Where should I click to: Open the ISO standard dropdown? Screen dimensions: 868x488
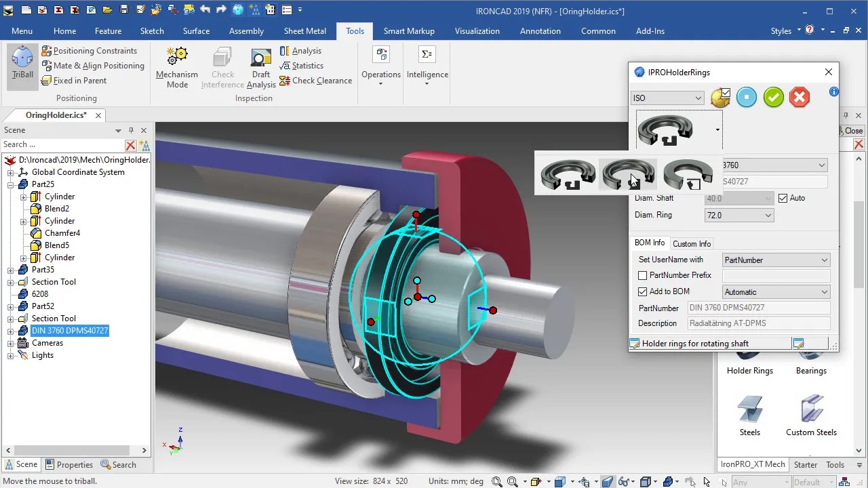click(667, 98)
